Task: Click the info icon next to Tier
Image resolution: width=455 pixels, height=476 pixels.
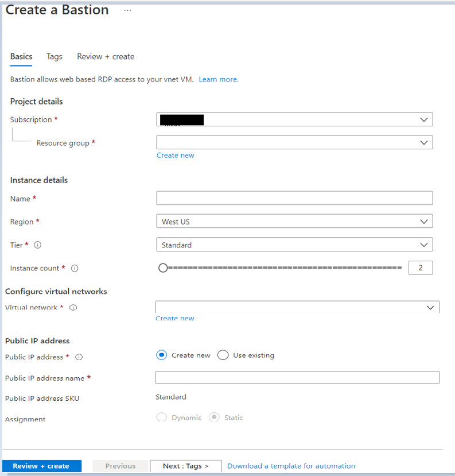Action: pyautogui.click(x=38, y=245)
